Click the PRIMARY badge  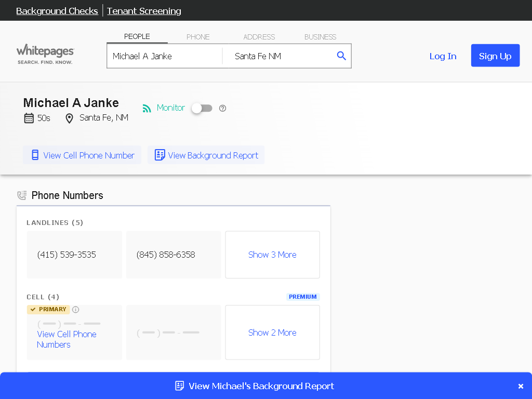(48, 310)
